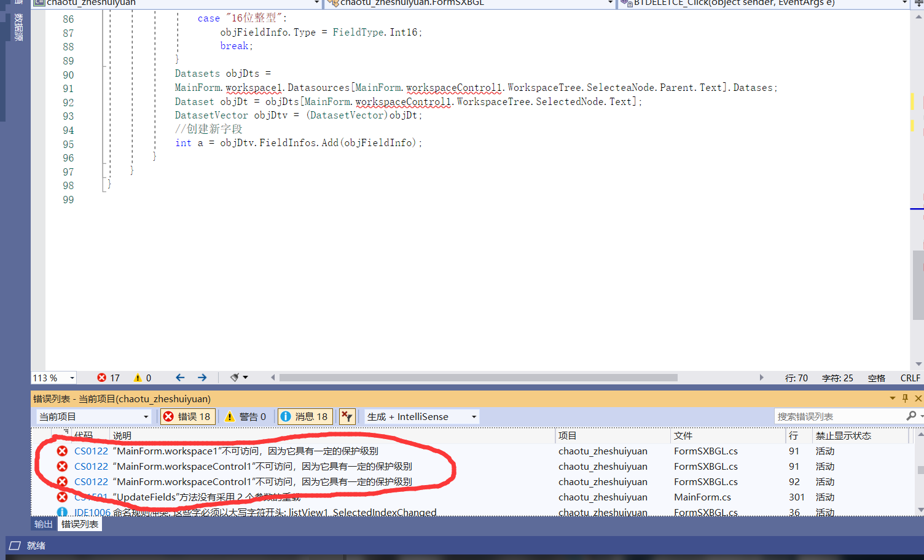This screenshot has width=924, height=560.
Task: Sort by the 代码 column header
Action: (x=90, y=435)
